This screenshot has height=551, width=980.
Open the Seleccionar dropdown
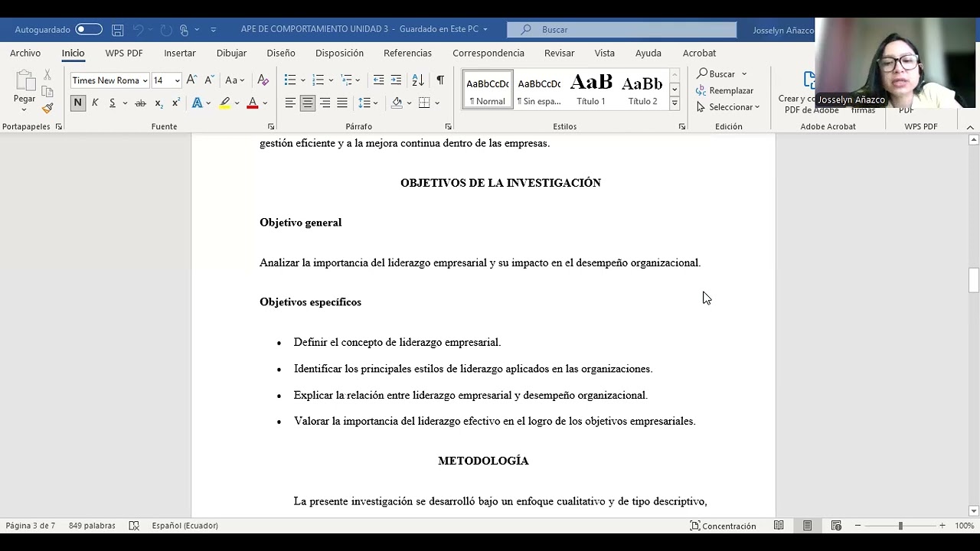(x=728, y=107)
